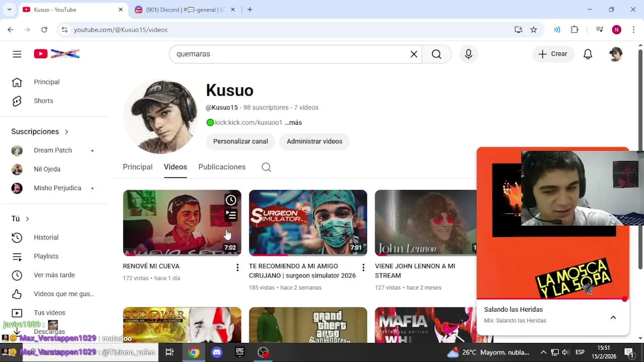Open liked videos list in sidebar

(x=54, y=294)
